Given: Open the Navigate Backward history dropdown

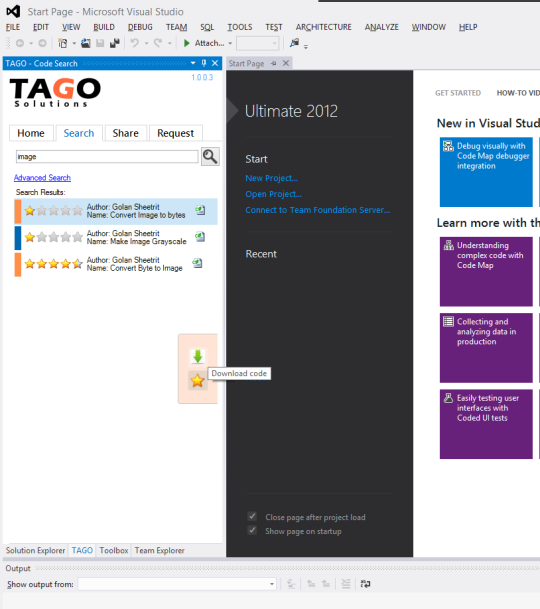Looking at the screenshot, I should pos(31,43).
